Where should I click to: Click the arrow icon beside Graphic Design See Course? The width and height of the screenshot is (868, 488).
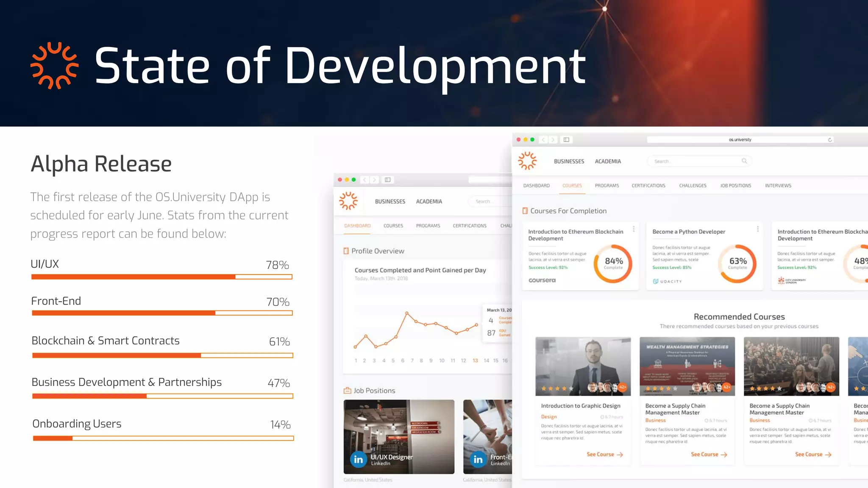pyautogui.click(x=620, y=455)
